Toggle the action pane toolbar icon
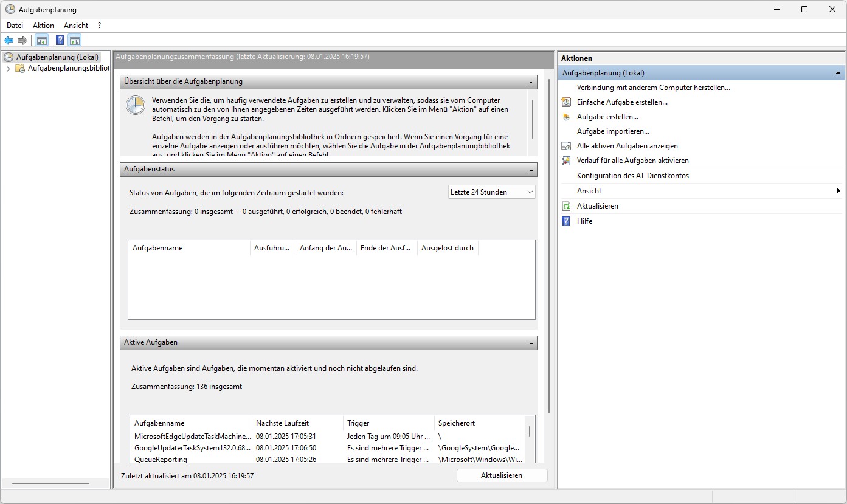This screenshot has height=504, width=847. point(74,41)
